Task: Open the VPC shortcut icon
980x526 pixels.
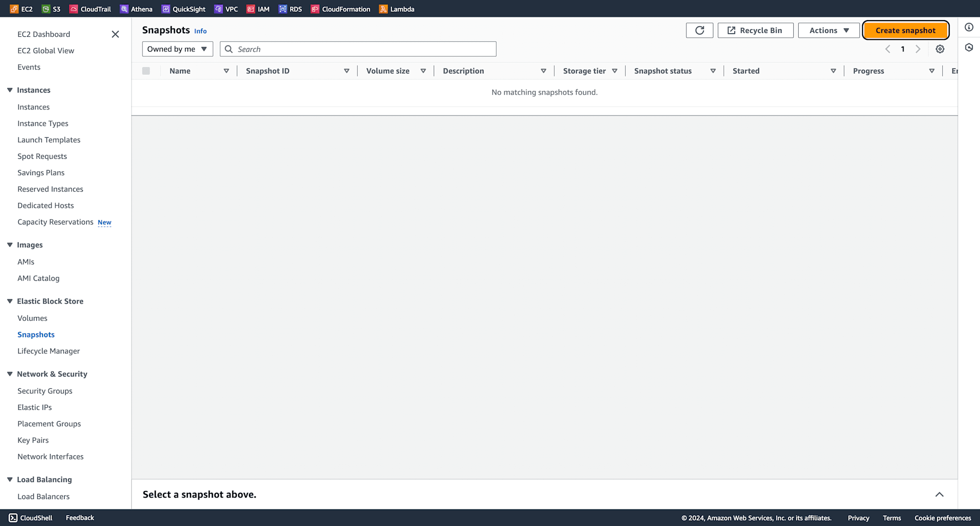Action: pyautogui.click(x=219, y=9)
